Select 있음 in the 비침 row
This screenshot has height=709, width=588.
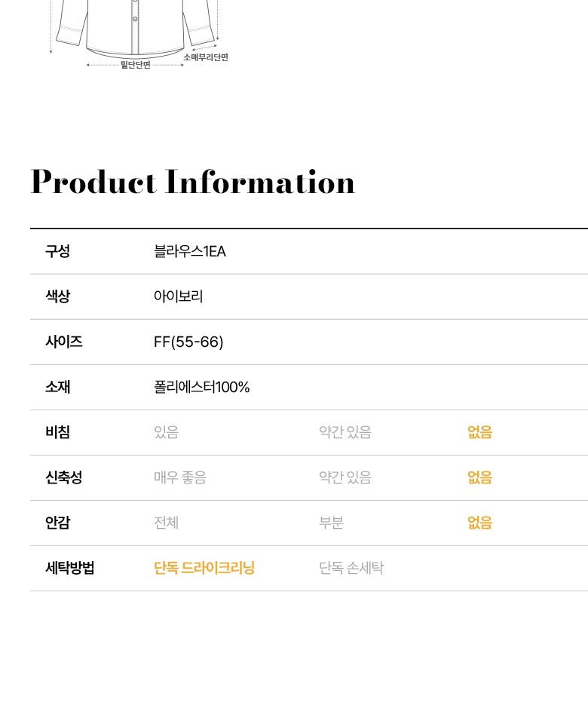pyautogui.click(x=166, y=432)
